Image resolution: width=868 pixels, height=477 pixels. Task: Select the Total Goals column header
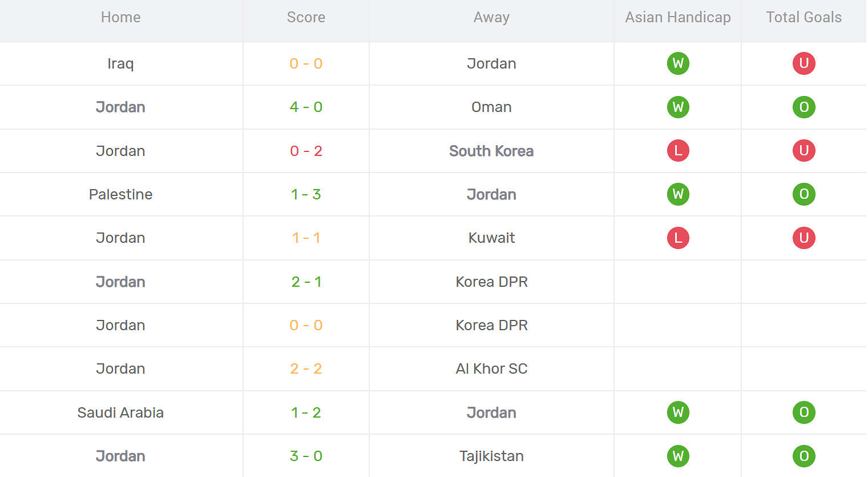tap(804, 17)
